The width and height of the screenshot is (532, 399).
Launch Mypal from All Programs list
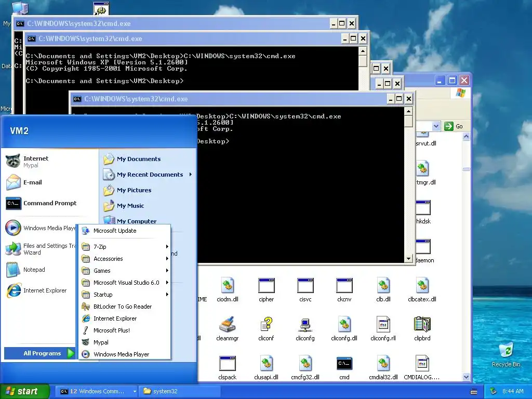125,342
